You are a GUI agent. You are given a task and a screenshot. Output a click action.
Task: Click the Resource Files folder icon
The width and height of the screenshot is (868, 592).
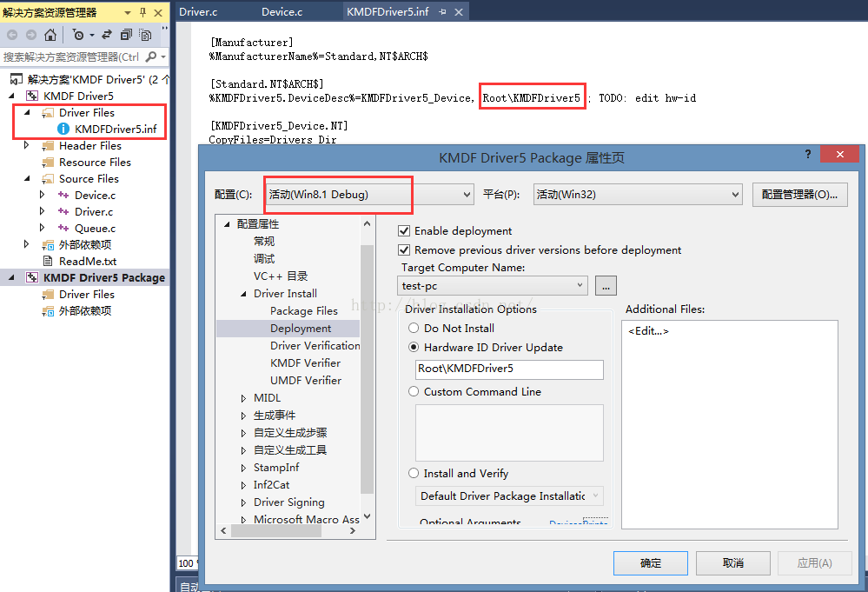tap(48, 163)
